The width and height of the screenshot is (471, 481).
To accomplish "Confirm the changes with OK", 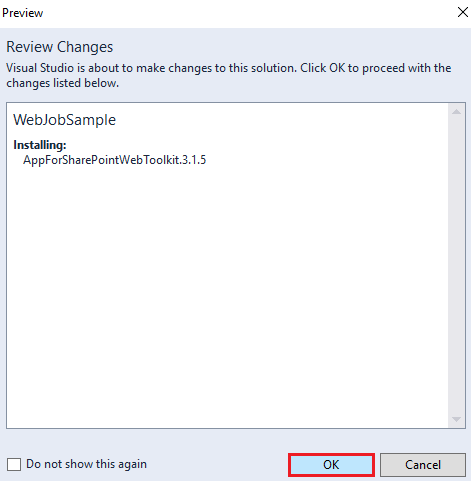I will pyautogui.click(x=331, y=465).
